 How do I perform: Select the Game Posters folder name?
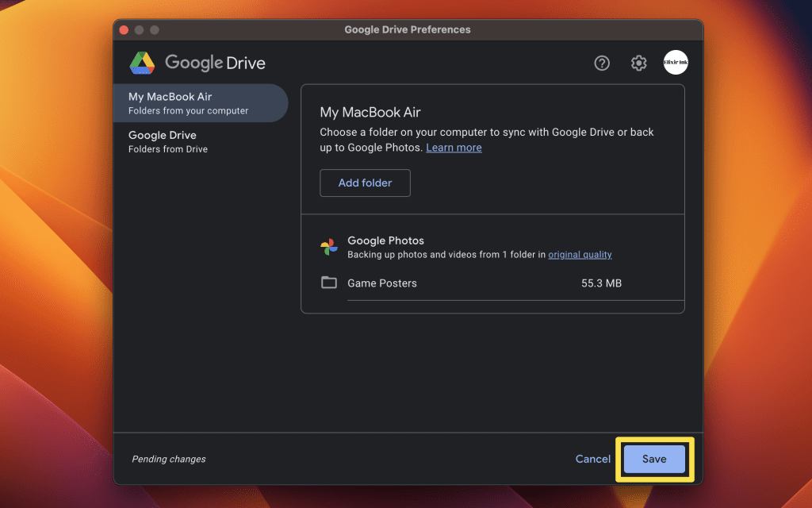coord(382,283)
